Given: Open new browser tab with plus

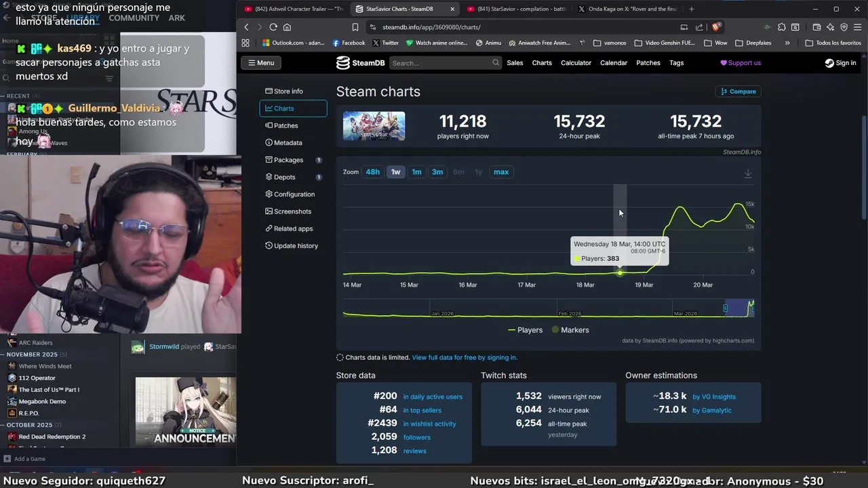Looking at the screenshot, I should point(692,9).
